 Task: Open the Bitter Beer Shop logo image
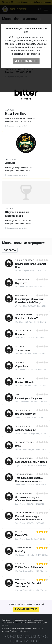[26, 94]
